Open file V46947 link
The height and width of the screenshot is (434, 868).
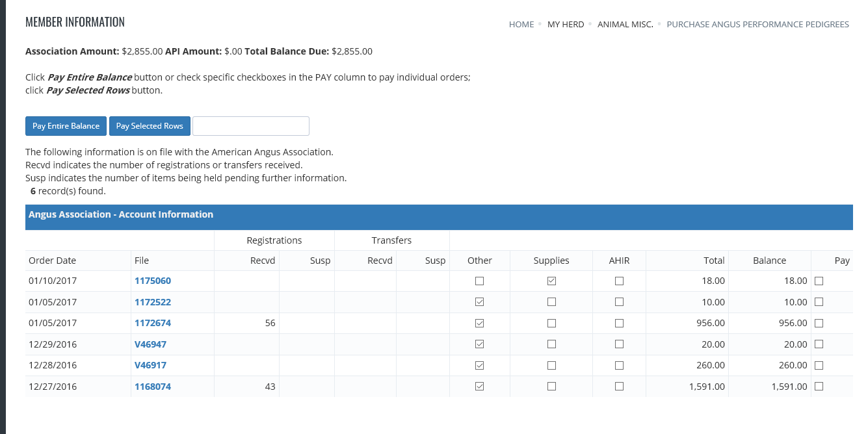point(150,344)
